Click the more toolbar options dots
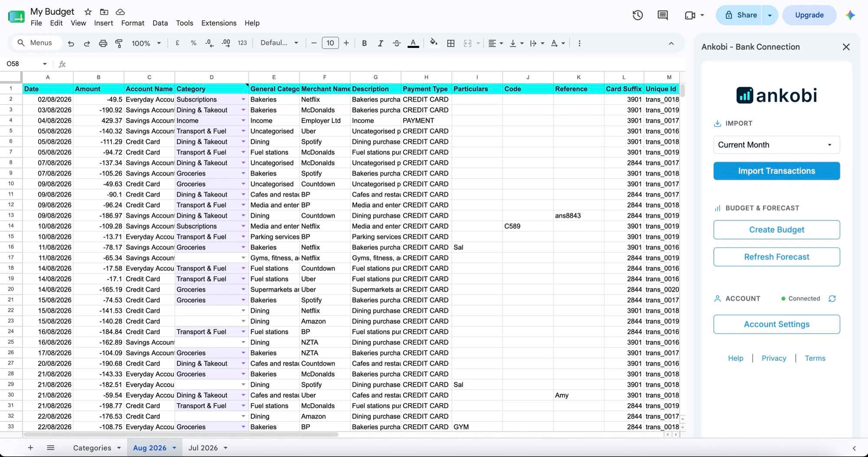This screenshot has height=457, width=868. (x=579, y=43)
